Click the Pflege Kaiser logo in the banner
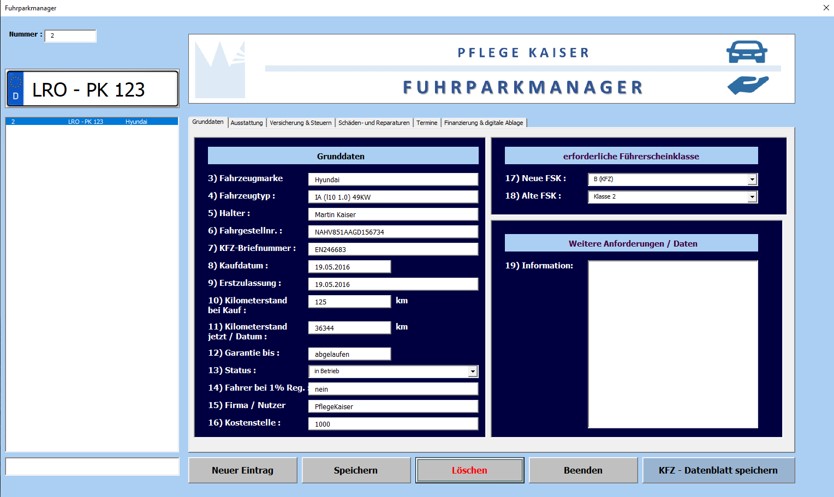834x497 pixels. tap(220, 69)
